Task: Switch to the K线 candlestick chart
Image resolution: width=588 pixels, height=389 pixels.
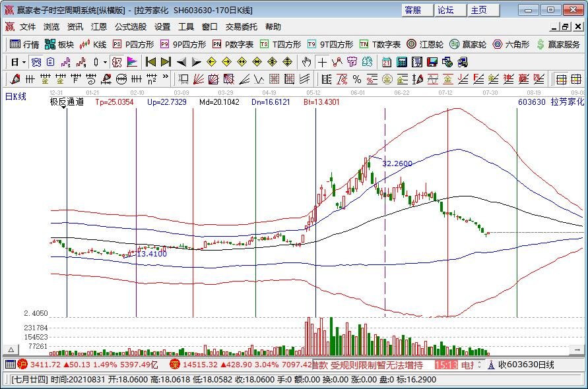Action: 93,44
